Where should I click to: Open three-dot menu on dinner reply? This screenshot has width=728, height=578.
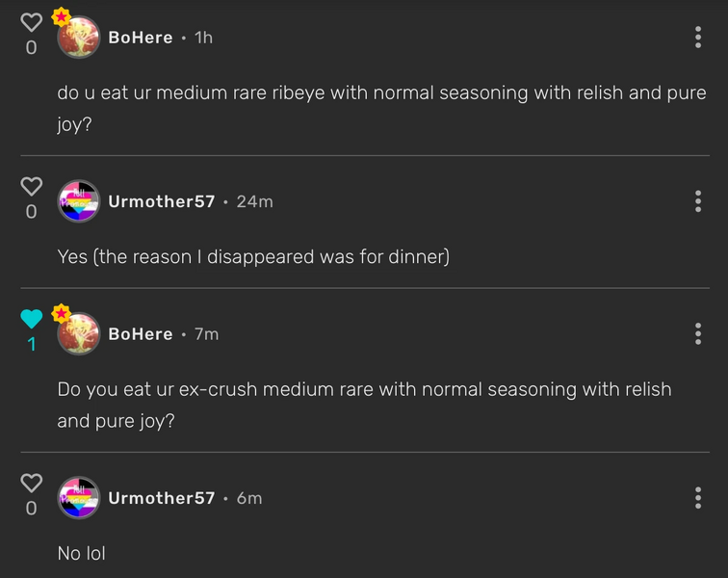pyautogui.click(x=698, y=201)
